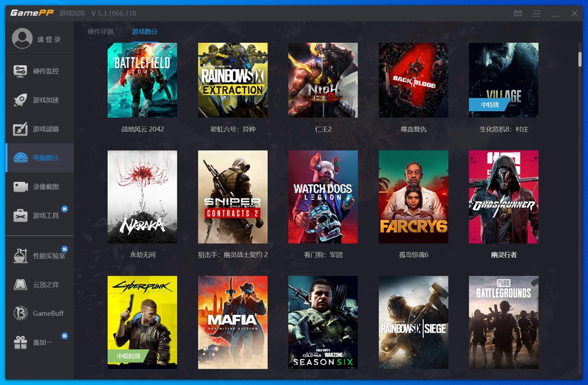Open the mail message icon in title bar
Screen dimensions: 588x385
(518, 13)
